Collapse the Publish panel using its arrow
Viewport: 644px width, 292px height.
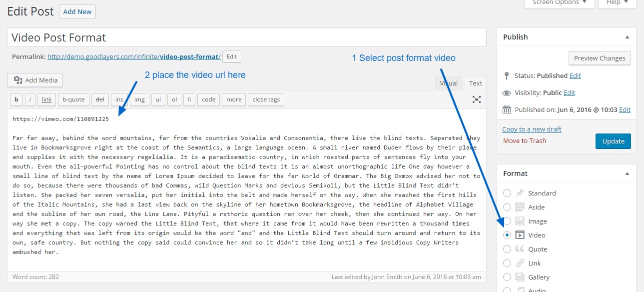click(627, 37)
